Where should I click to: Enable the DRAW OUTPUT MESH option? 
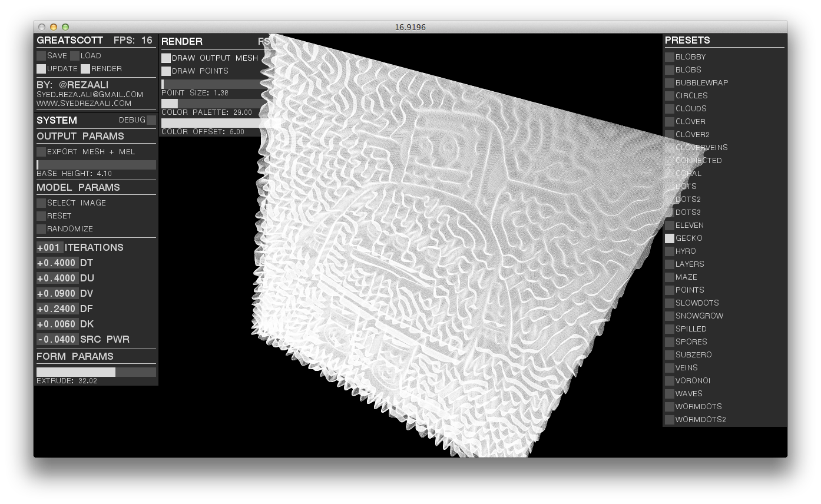click(x=167, y=57)
